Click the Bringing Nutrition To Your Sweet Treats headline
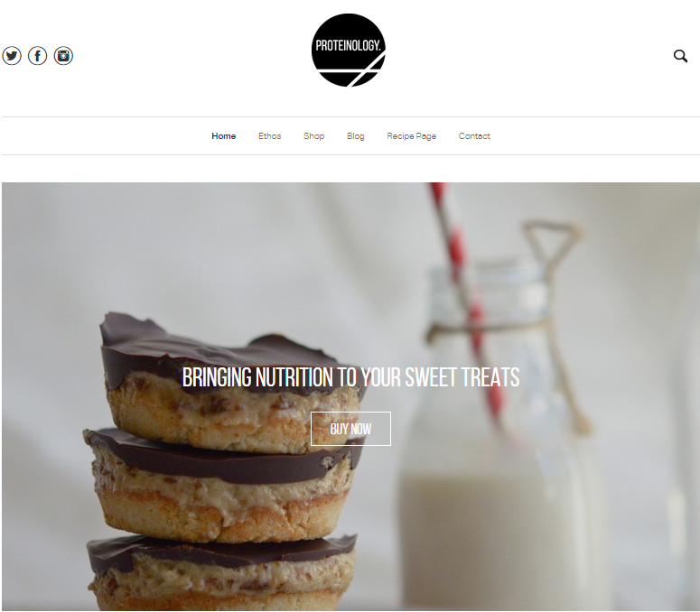The image size is (700, 612). [350, 377]
